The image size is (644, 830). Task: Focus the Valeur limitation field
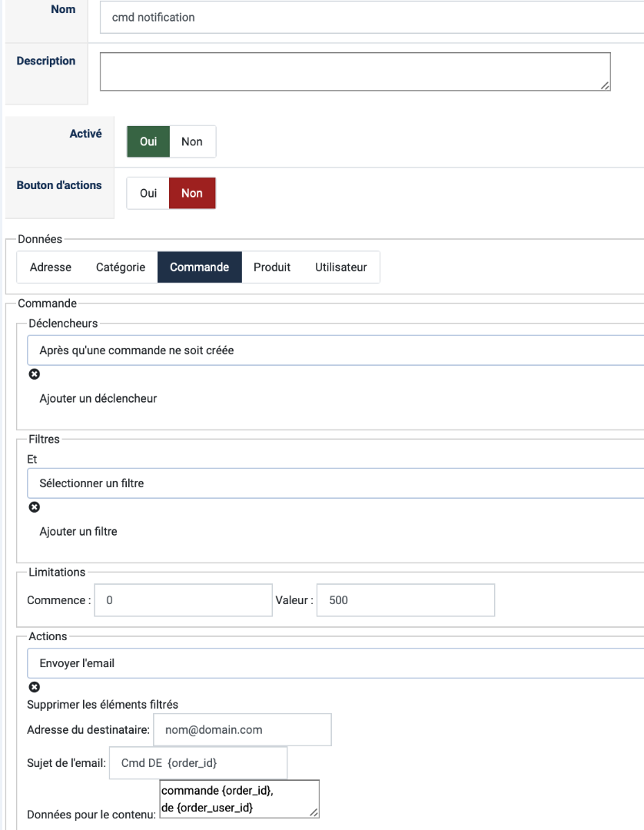click(x=405, y=600)
